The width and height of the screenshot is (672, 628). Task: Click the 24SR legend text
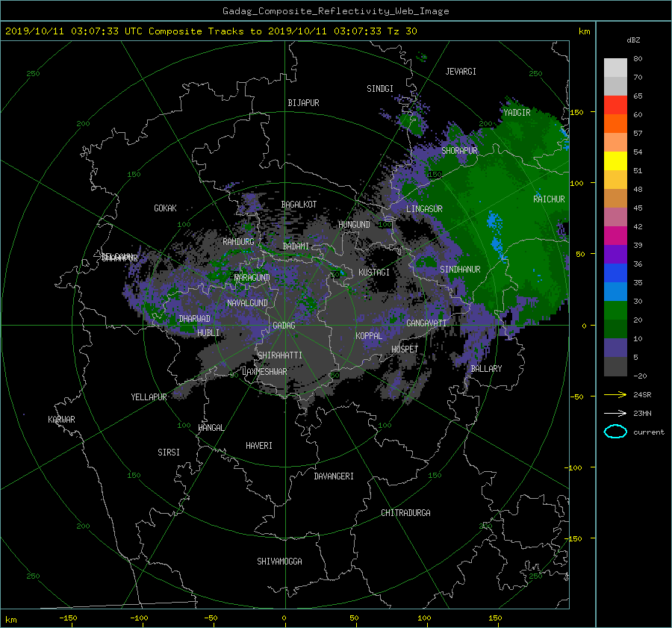[642, 394]
